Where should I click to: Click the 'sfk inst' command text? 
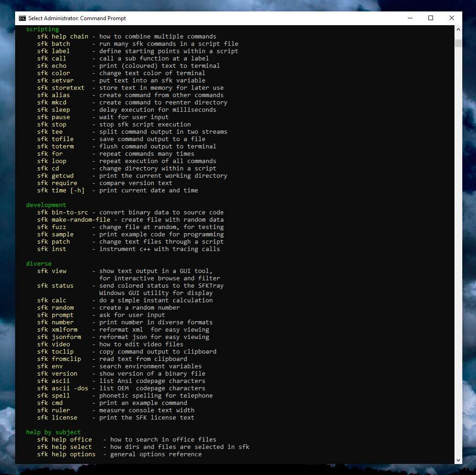point(52,249)
